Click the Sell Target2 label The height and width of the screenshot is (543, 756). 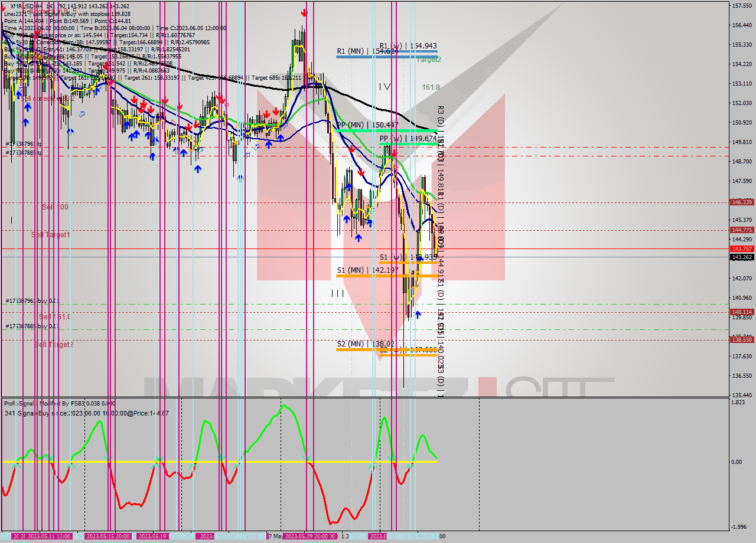pyautogui.click(x=54, y=345)
